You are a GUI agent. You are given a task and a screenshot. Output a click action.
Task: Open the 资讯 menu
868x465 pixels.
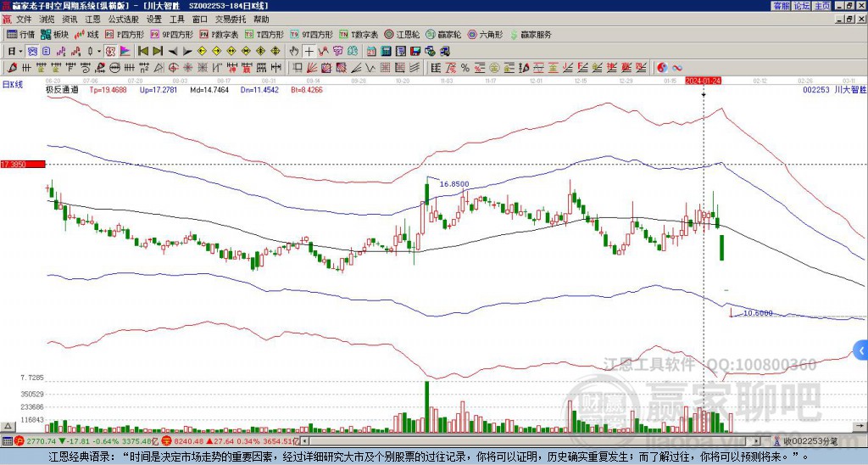[70, 20]
